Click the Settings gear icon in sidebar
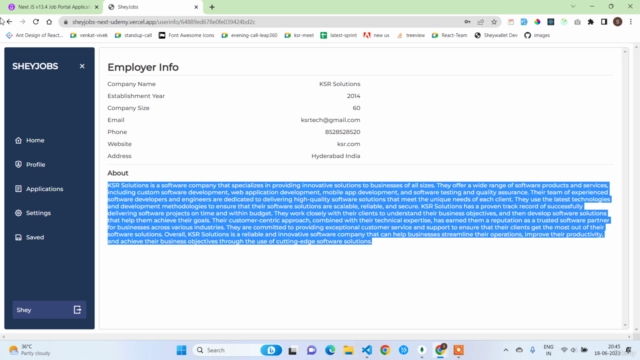 (18, 213)
